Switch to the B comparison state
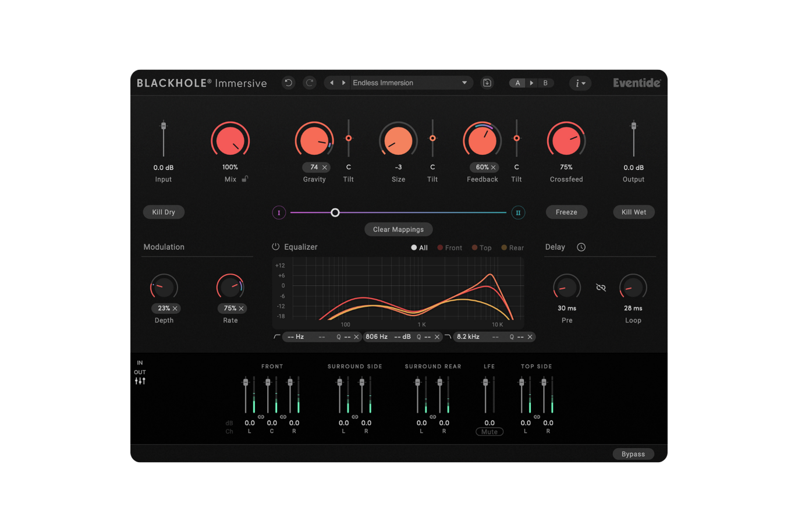The image size is (798, 532). pos(545,83)
